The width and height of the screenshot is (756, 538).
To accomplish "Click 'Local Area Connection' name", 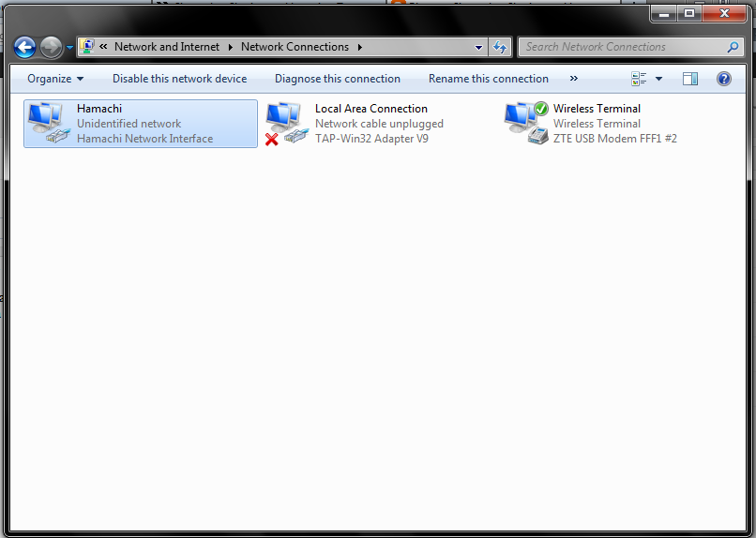I will (371, 109).
